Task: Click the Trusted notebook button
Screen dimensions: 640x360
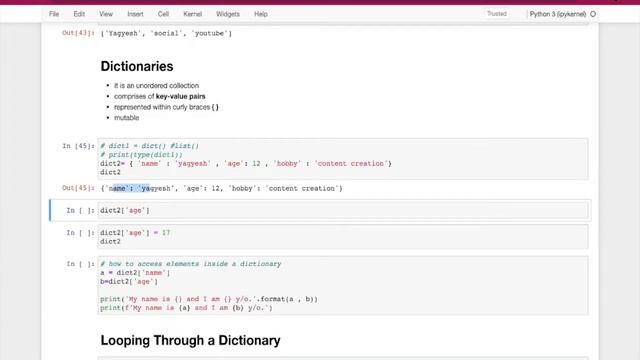Action: 497,14
